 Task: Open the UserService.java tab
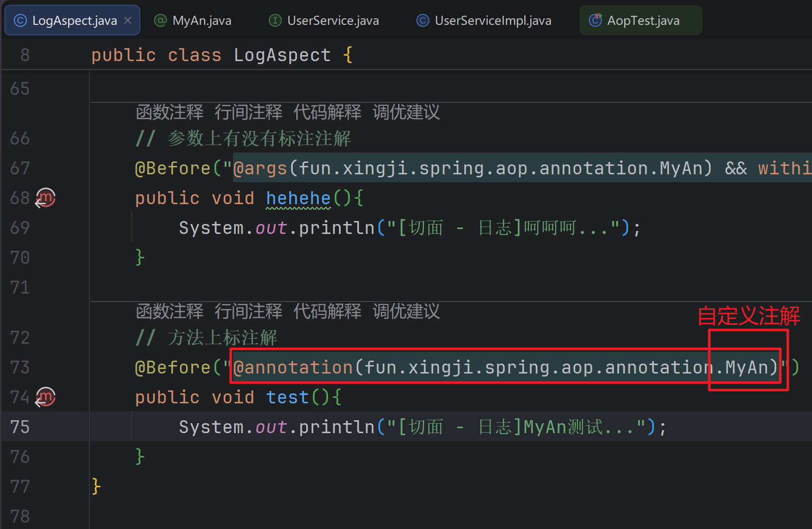tap(332, 21)
